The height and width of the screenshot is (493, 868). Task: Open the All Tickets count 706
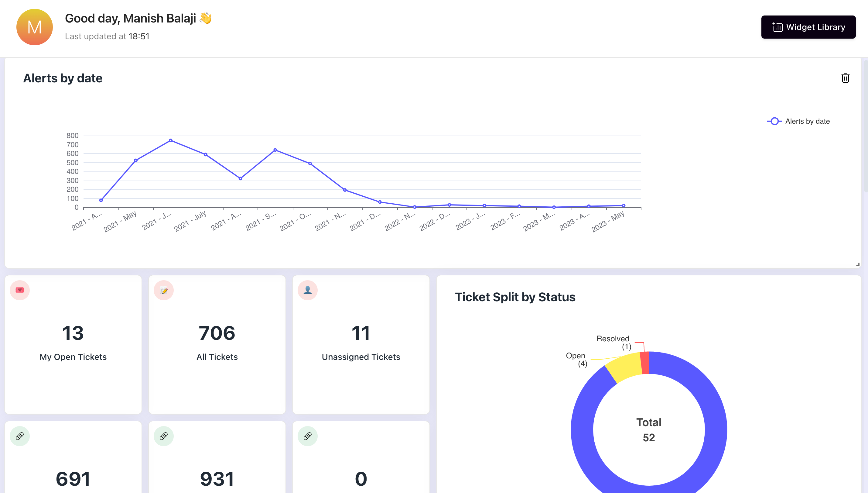(217, 333)
